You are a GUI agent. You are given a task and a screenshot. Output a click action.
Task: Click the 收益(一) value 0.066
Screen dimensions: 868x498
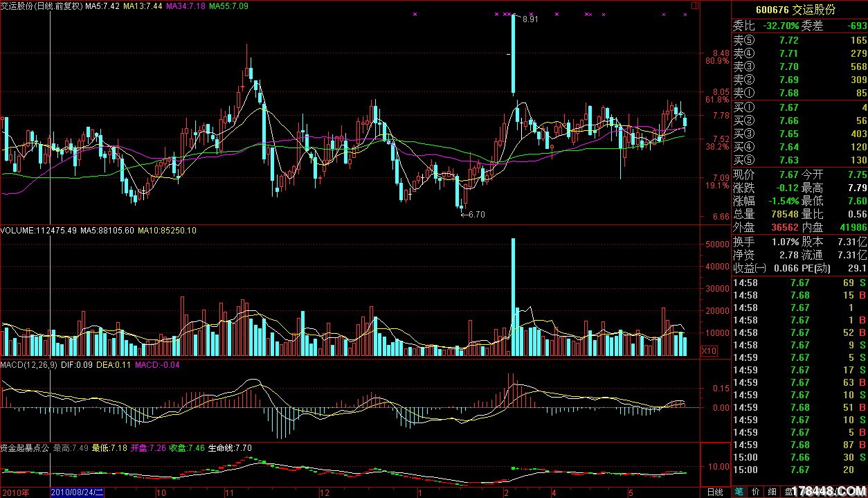786,269
